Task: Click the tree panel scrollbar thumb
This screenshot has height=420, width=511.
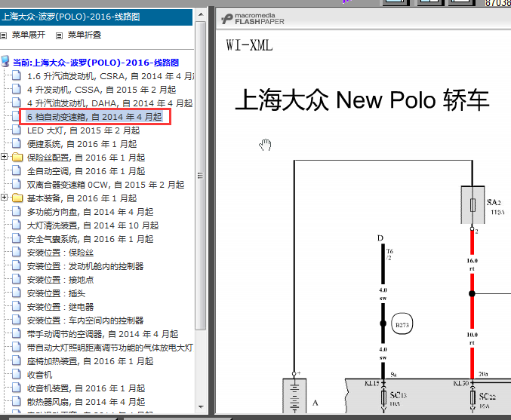Action: click(x=201, y=176)
